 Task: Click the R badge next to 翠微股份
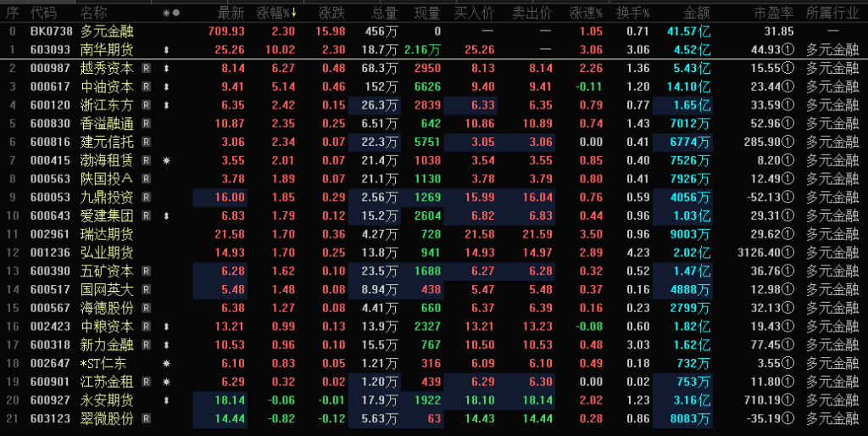pos(146,419)
